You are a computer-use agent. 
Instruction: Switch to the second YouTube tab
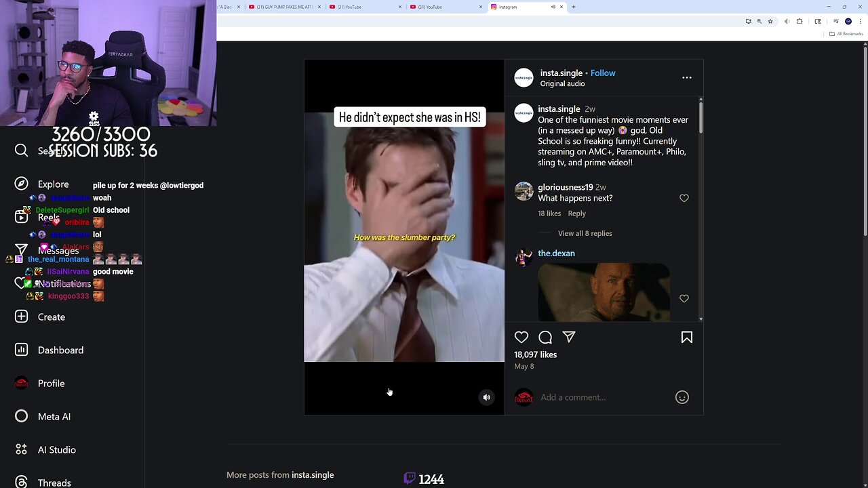pos(365,7)
